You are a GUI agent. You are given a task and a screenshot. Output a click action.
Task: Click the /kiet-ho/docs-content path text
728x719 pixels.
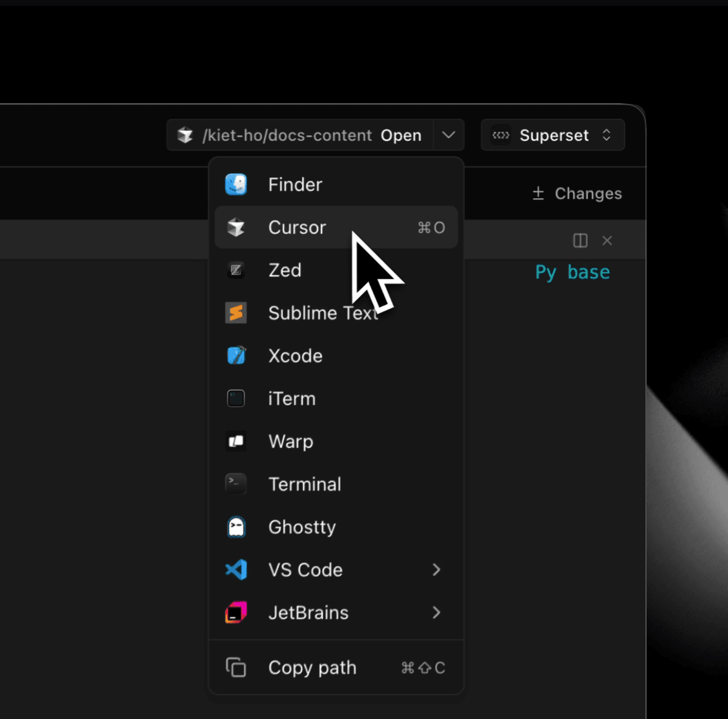pyautogui.click(x=287, y=136)
